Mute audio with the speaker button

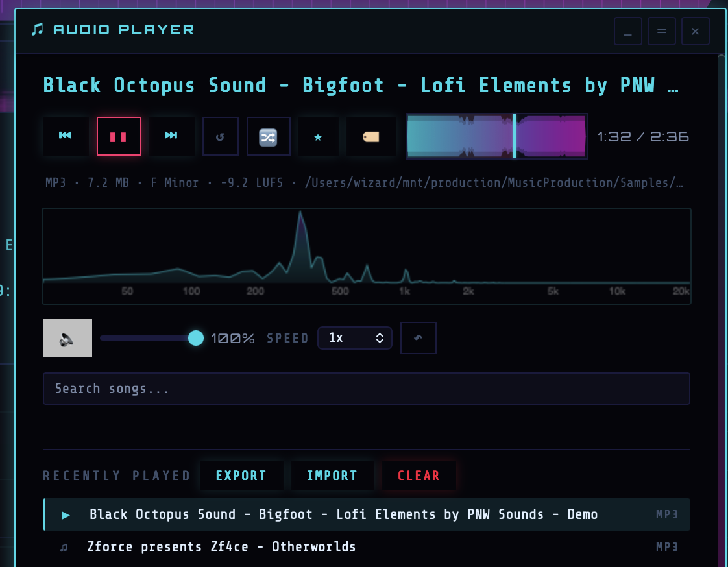point(67,338)
